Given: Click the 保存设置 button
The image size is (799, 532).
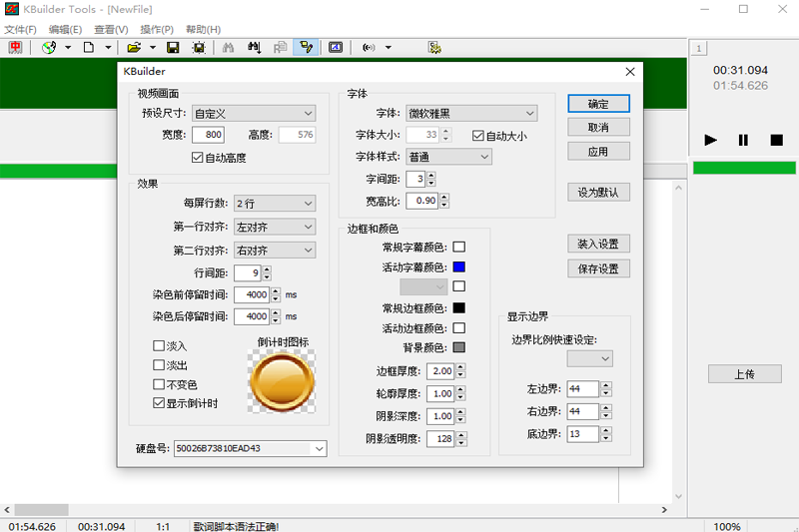Looking at the screenshot, I should click(x=598, y=268).
